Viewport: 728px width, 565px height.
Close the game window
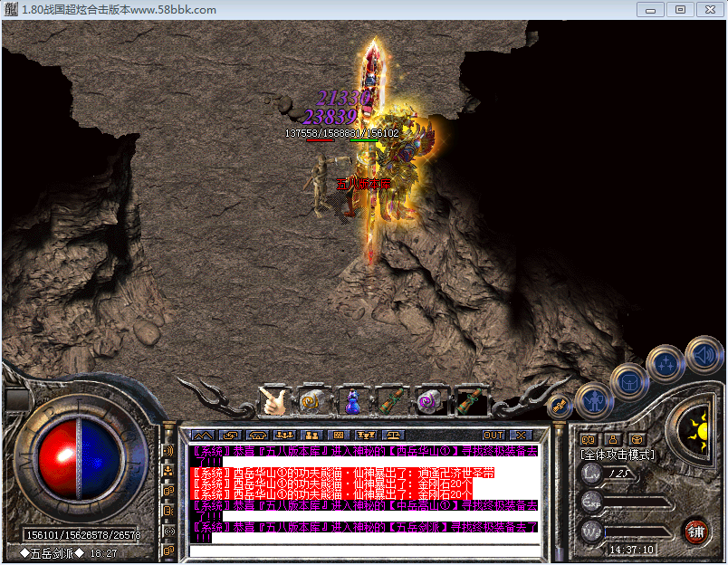click(x=711, y=10)
